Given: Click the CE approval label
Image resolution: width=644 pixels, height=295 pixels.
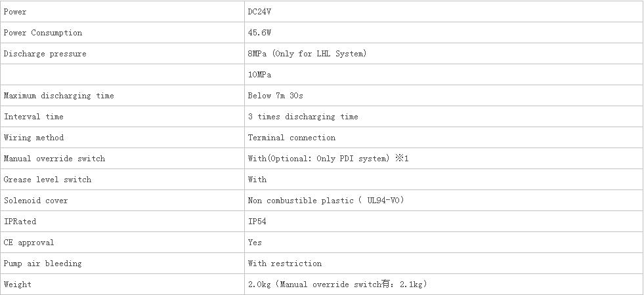Looking at the screenshot, I should 29,242.
